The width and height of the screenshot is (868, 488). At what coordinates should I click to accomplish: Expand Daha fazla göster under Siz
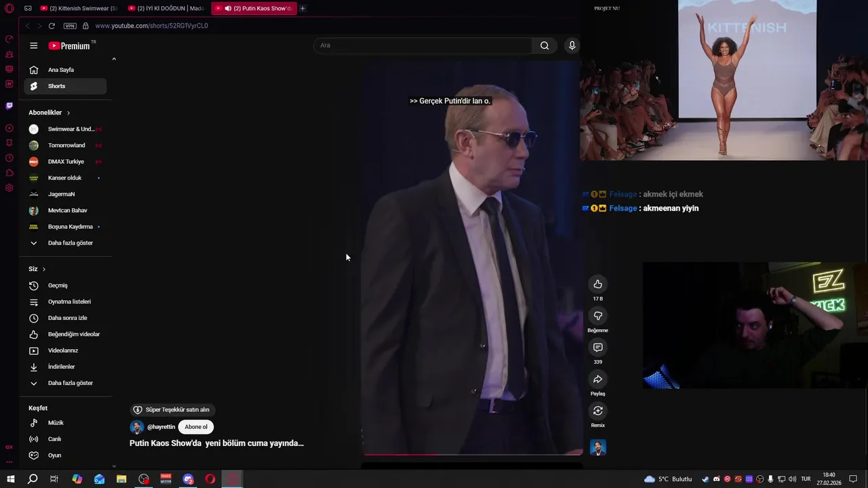pos(65,383)
